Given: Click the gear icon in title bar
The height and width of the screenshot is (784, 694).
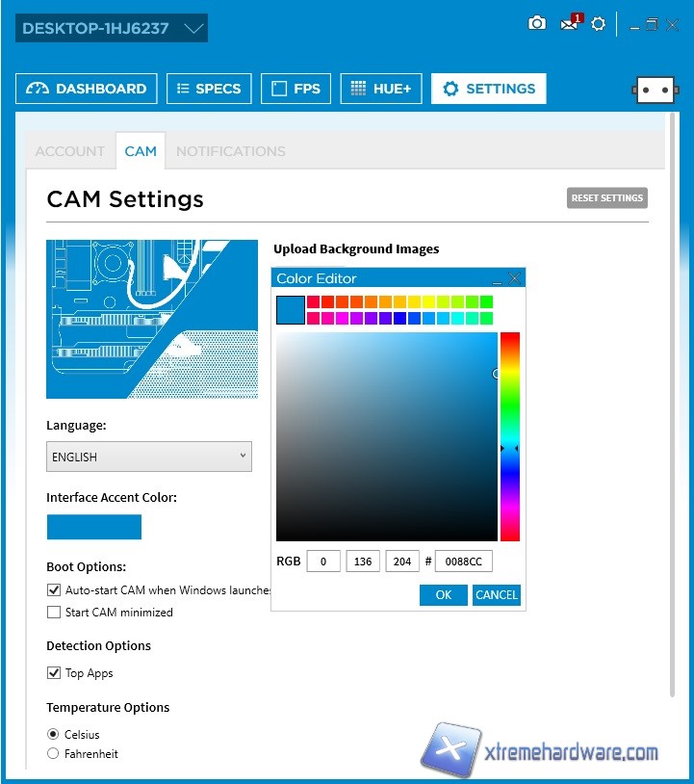Looking at the screenshot, I should click(599, 24).
